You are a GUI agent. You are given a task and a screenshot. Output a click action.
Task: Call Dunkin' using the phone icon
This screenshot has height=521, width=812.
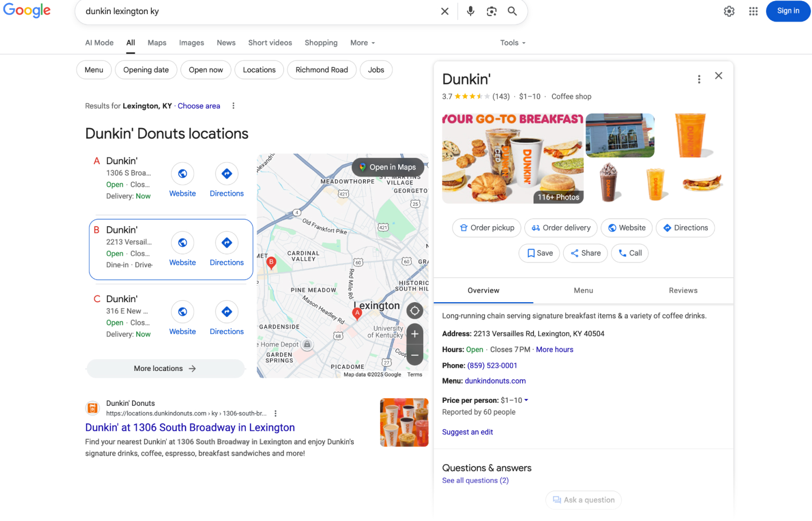(629, 253)
